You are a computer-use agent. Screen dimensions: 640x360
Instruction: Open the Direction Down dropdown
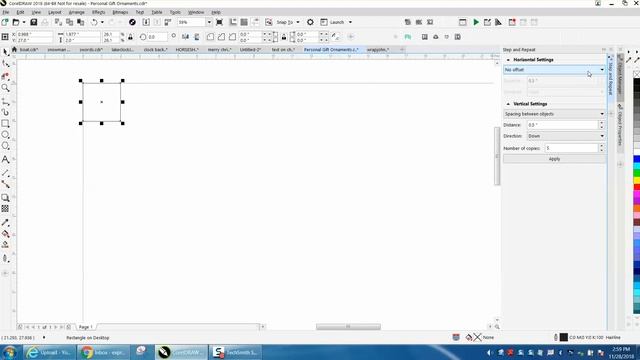tap(566, 136)
